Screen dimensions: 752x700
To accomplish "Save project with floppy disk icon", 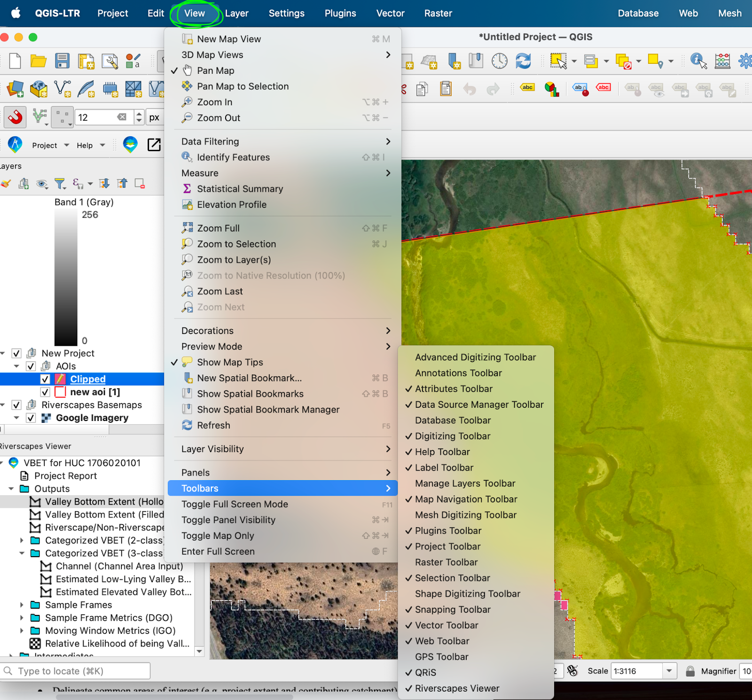I will coord(62,61).
